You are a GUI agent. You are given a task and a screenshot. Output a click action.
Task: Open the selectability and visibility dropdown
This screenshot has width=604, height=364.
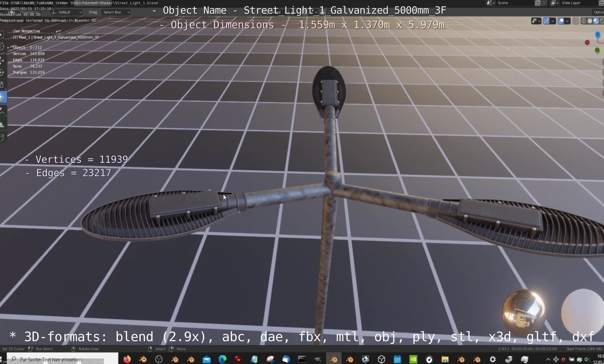click(536, 21)
